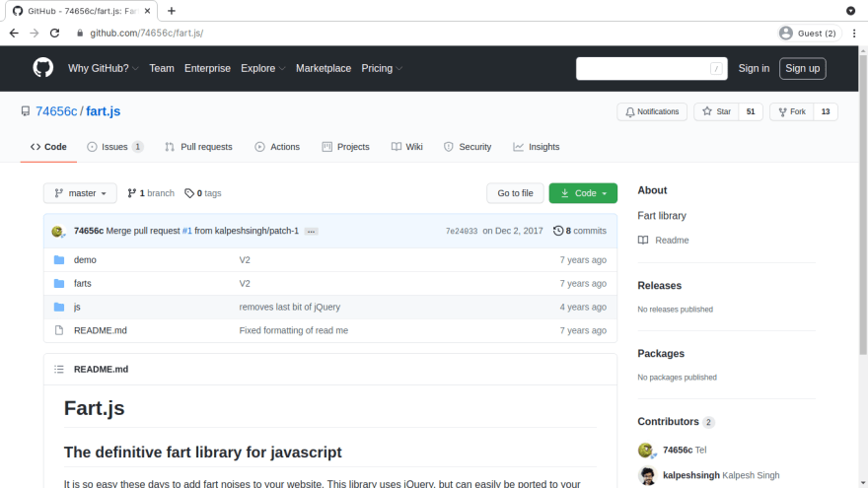868x488 pixels.
Task: Switch to the Insights tab
Action: 537,147
